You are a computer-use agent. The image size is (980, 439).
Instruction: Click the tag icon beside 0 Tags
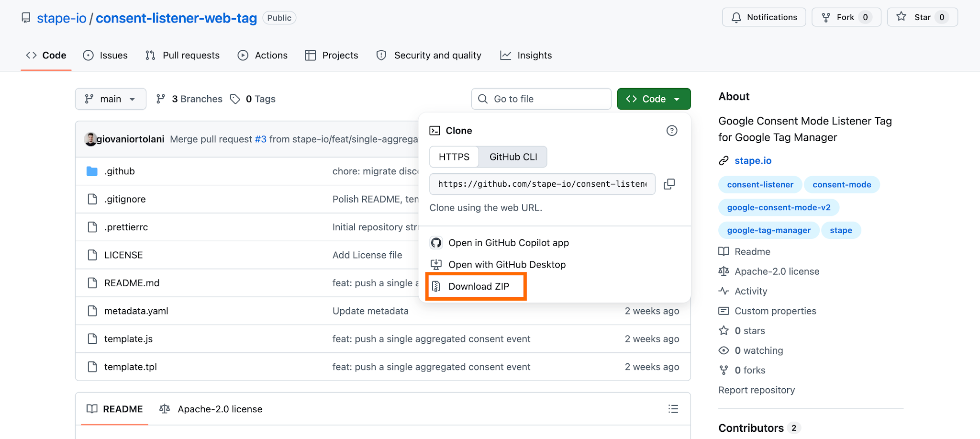pos(235,99)
